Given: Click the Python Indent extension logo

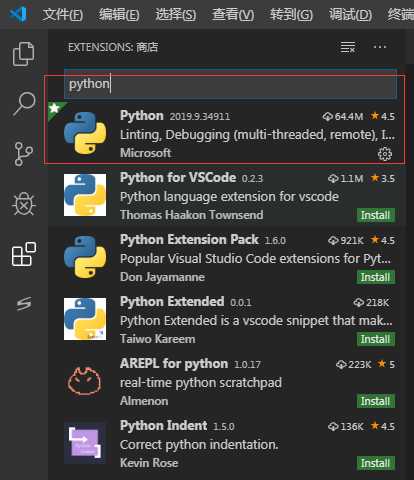Looking at the screenshot, I should (x=85, y=443).
